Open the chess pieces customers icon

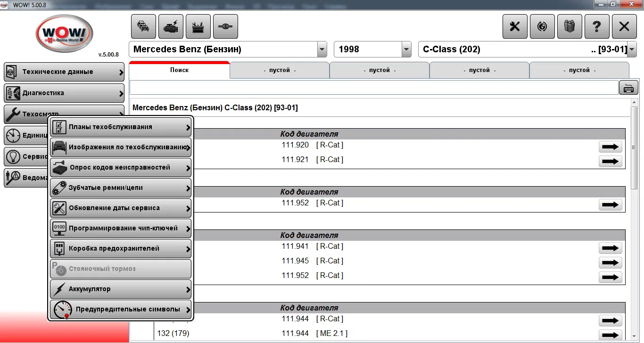[570, 26]
